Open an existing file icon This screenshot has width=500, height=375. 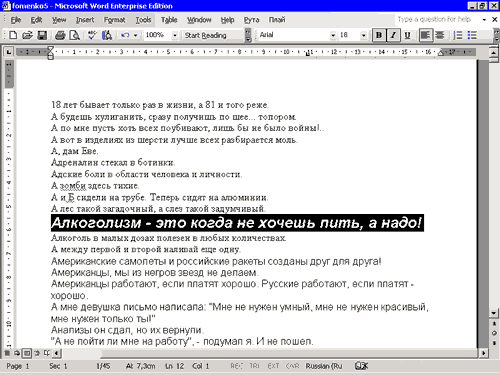point(27,35)
